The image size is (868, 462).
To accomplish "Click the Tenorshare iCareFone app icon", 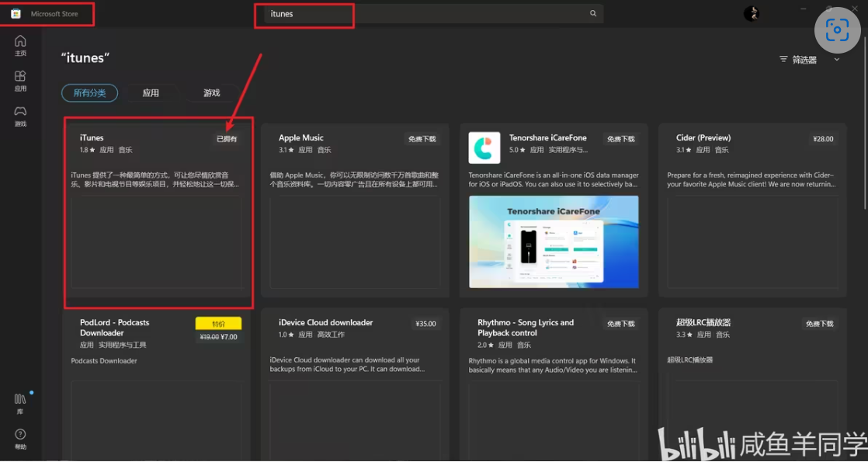I will point(484,148).
